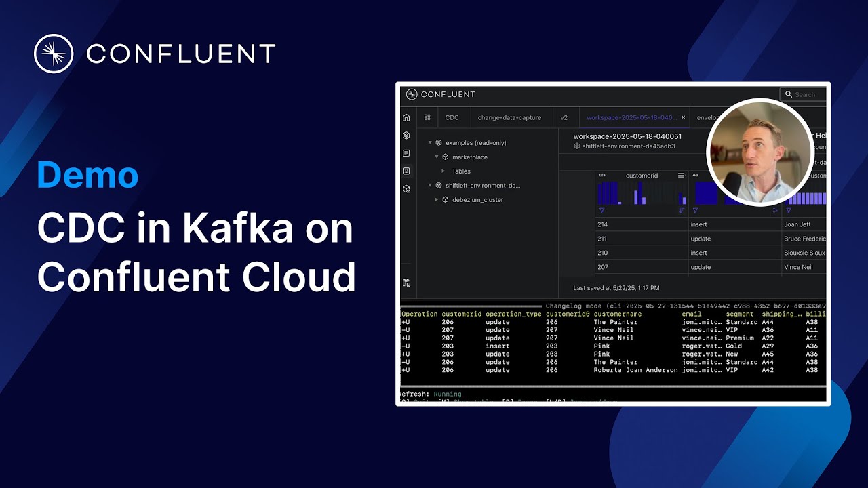Select the customerid histogram chart
The image size is (868, 488).
point(642,192)
